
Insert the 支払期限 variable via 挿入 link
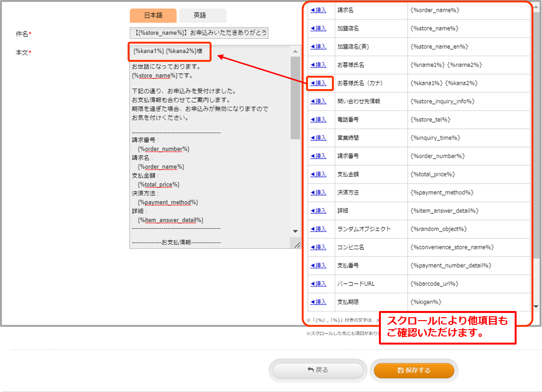pyautogui.click(x=318, y=301)
